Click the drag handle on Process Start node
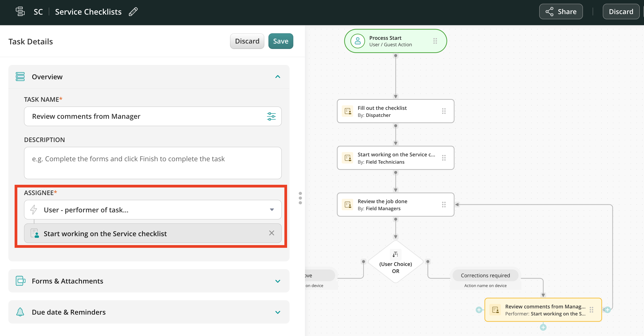This screenshot has height=336, width=644. (435, 41)
